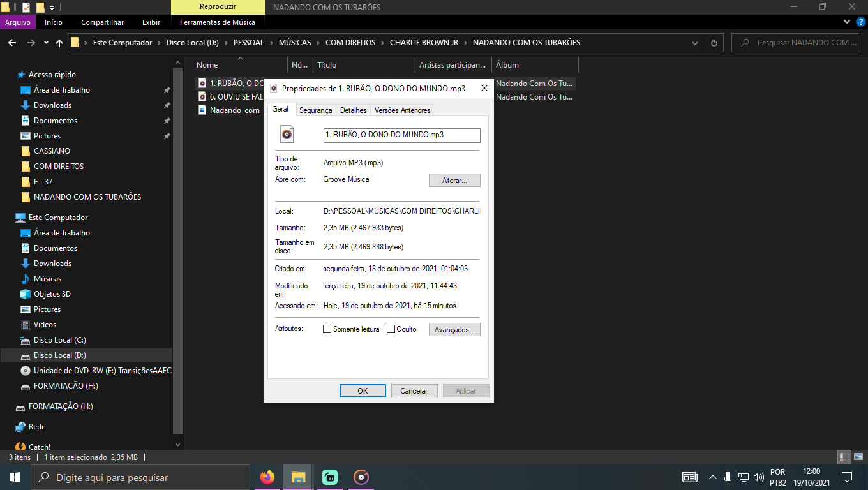The image size is (868, 490).
Task: Open the Versões Anteriores tab
Action: [x=402, y=110]
